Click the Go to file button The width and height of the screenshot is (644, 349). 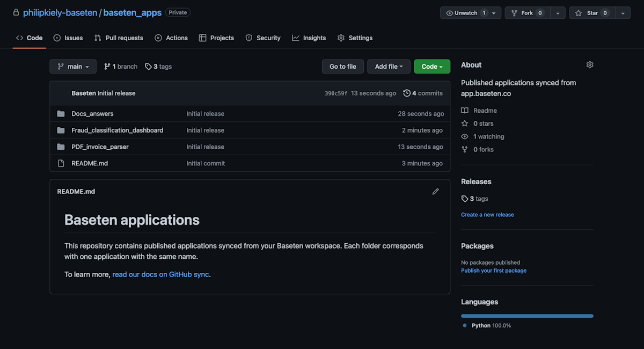pyautogui.click(x=343, y=67)
